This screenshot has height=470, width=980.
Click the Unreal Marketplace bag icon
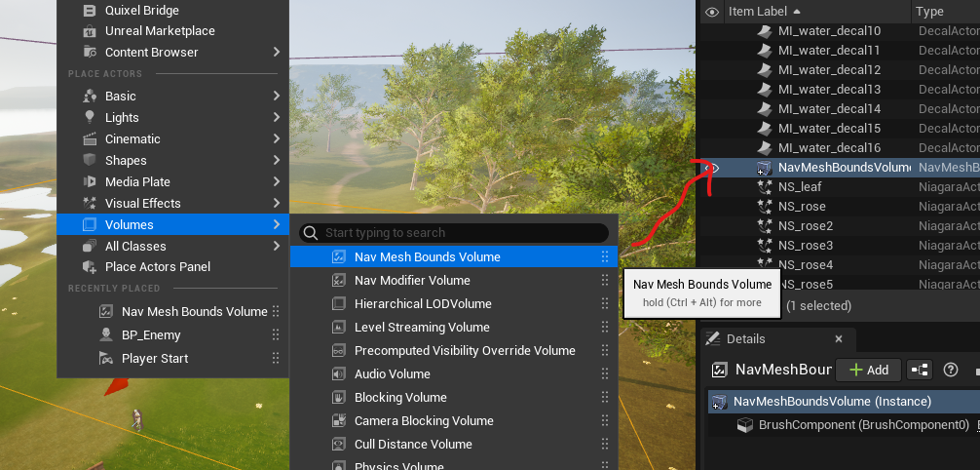point(90,30)
